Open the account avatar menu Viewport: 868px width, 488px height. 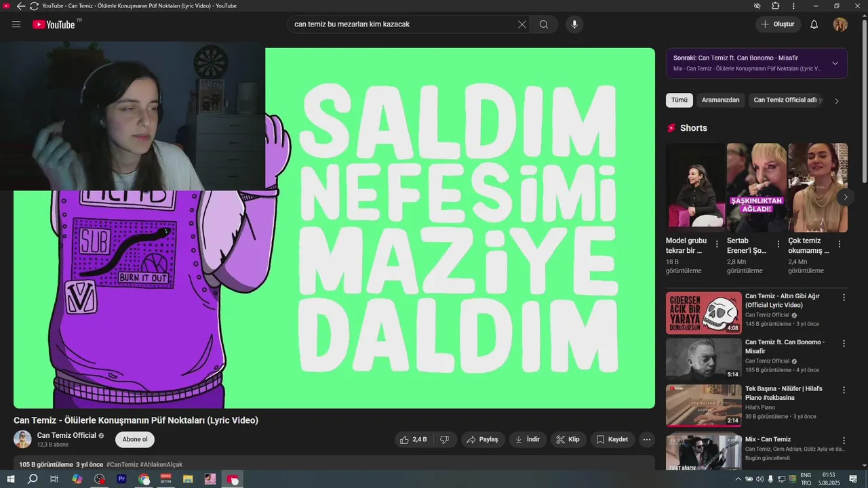(x=840, y=24)
